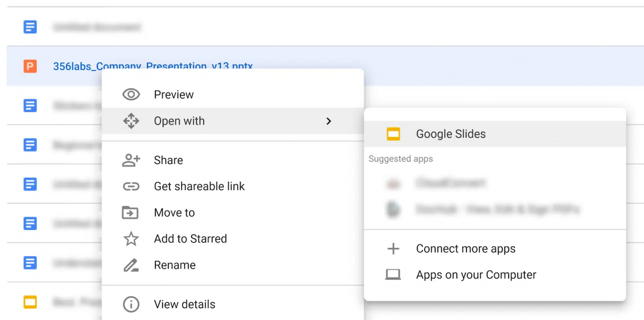Select Rename from the context menu
The image size is (644, 320).
(175, 265)
